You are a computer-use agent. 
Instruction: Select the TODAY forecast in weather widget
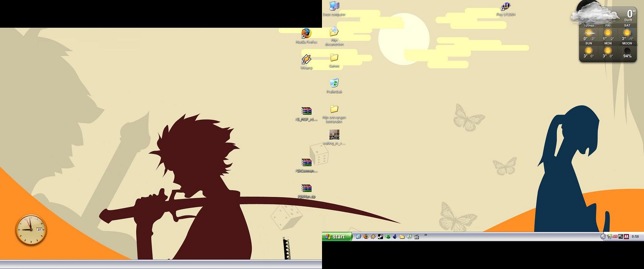point(589,32)
